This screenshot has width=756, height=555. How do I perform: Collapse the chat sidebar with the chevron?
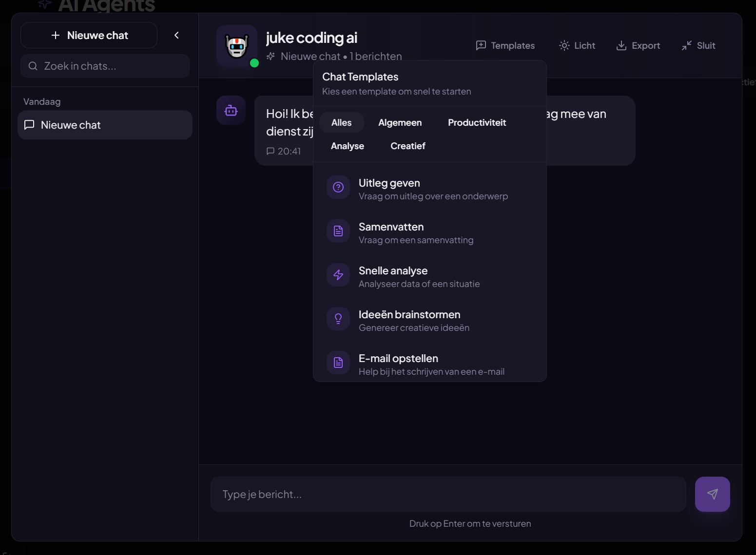click(x=176, y=35)
